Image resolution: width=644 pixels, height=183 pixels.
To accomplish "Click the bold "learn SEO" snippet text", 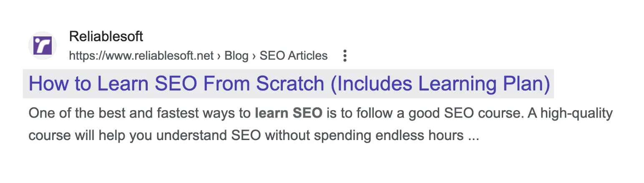I will pos(288,113).
